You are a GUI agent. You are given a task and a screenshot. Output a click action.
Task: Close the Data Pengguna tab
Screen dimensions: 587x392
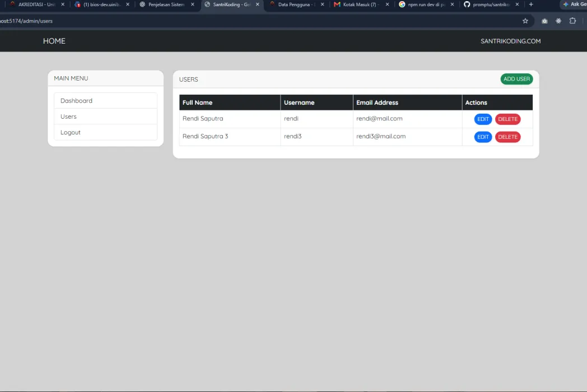click(322, 4)
